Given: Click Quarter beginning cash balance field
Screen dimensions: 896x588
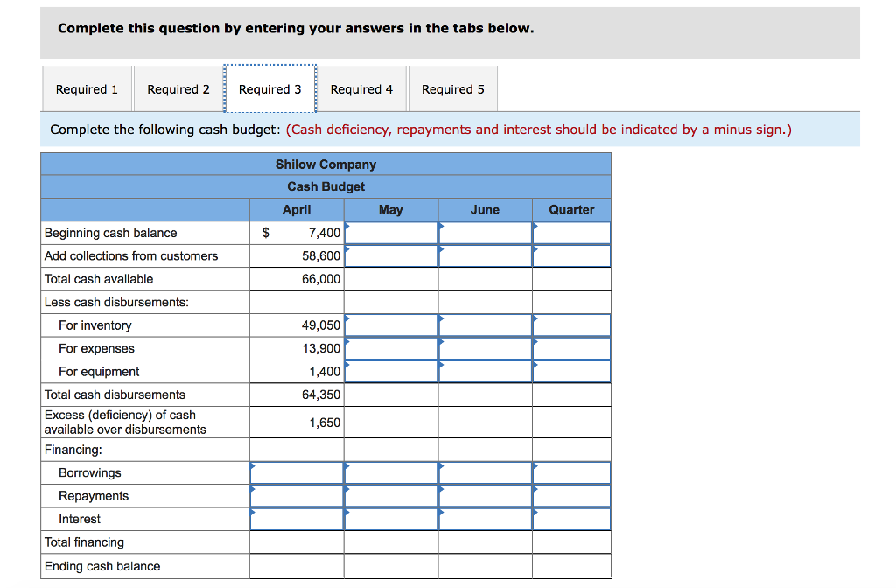Looking at the screenshot, I should point(571,233).
